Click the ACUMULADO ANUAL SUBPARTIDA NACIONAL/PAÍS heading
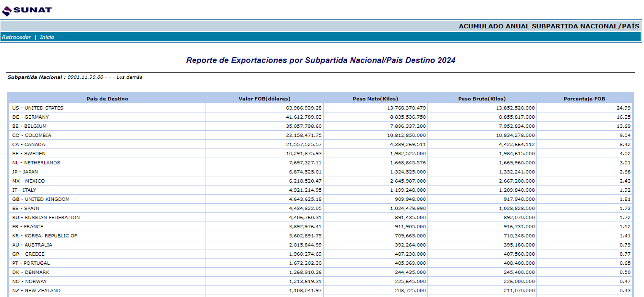Screen dimensions: 644x297 (x=549, y=26)
